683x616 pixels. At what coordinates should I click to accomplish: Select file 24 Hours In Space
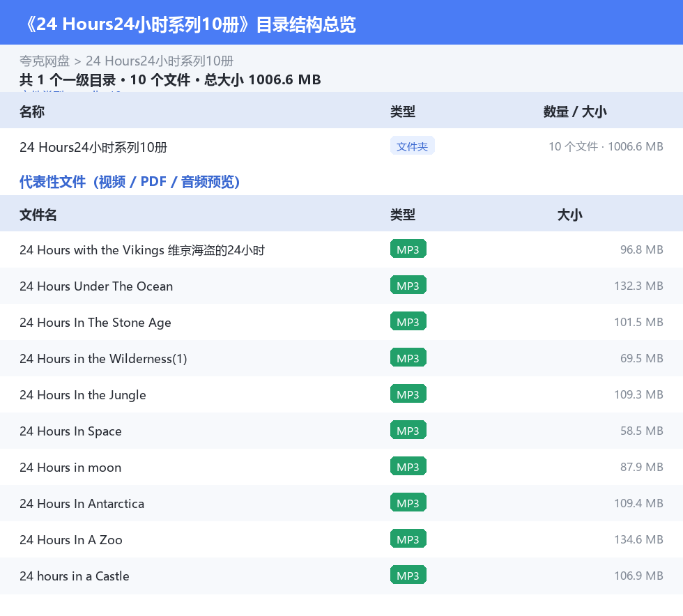[341, 431]
